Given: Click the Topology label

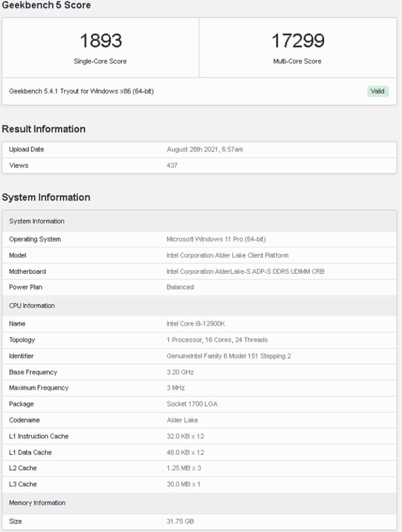Looking at the screenshot, I should tap(22, 340).
